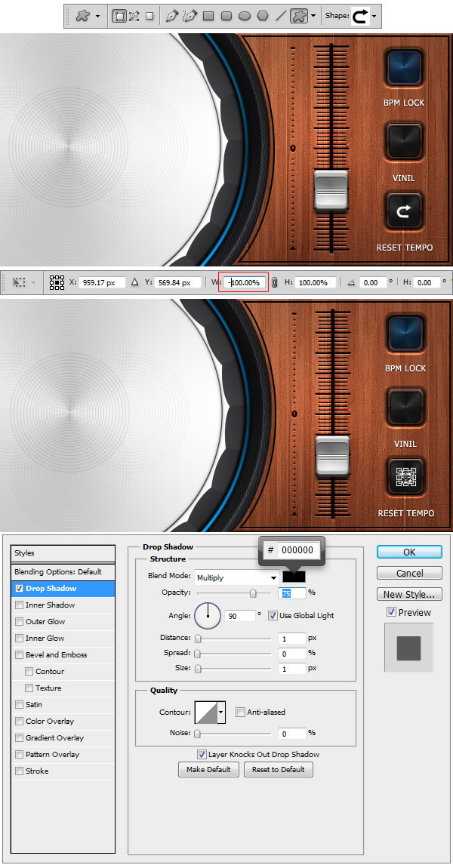
Task: Select the Rounded Rectangle tool
Action: click(226, 16)
